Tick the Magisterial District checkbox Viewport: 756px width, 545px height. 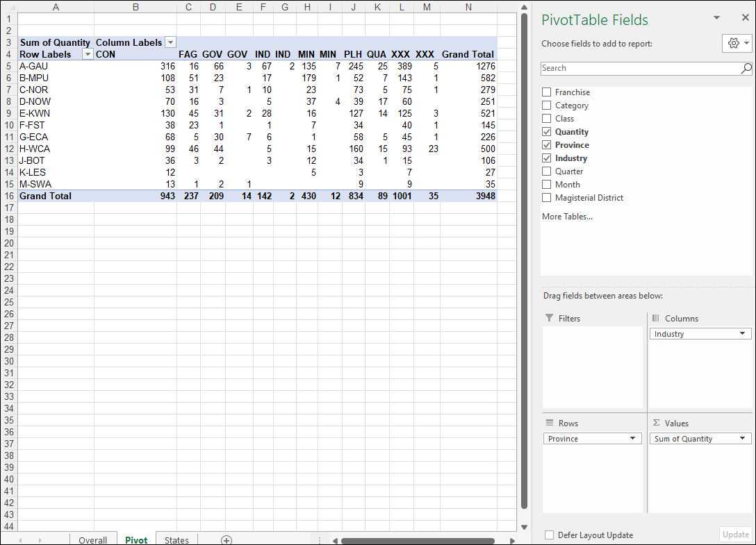tap(547, 198)
